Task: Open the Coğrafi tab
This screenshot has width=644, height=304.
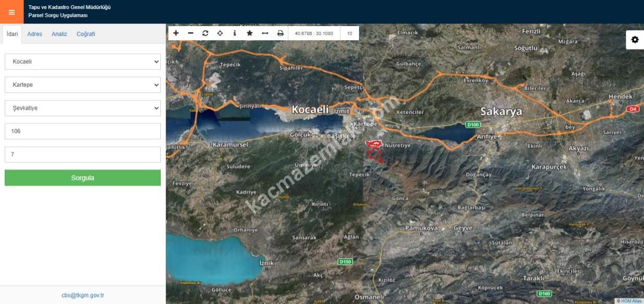Action: [x=86, y=34]
